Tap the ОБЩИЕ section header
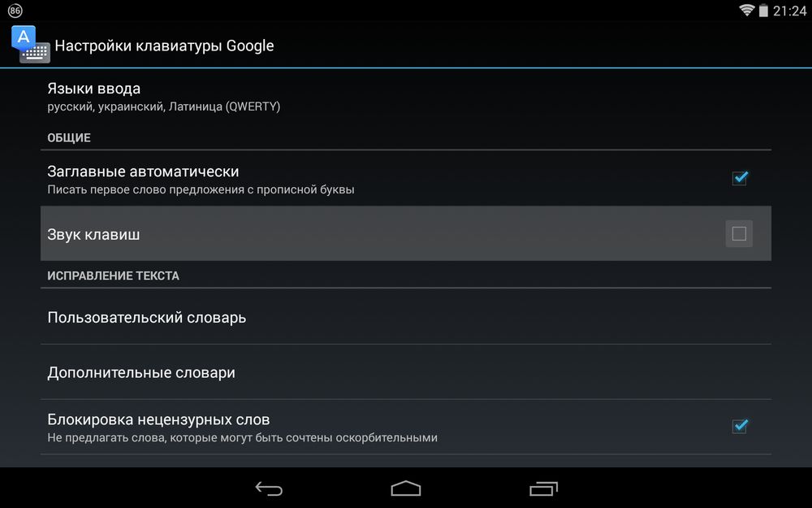 pos(69,138)
